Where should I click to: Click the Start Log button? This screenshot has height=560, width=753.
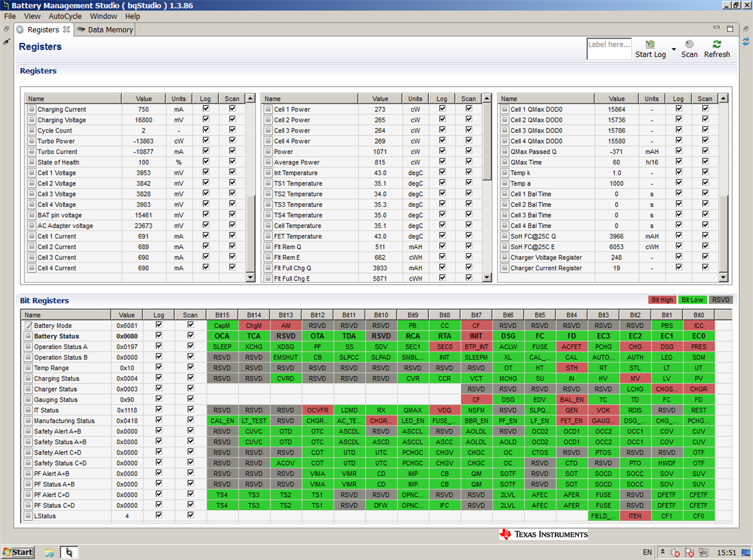pos(650,49)
